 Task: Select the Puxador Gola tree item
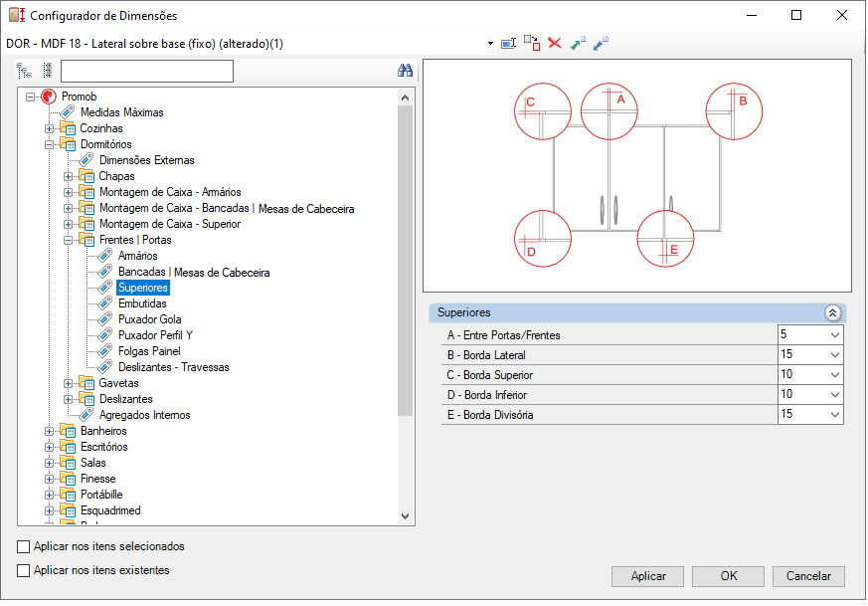pyautogui.click(x=149, y=319)
